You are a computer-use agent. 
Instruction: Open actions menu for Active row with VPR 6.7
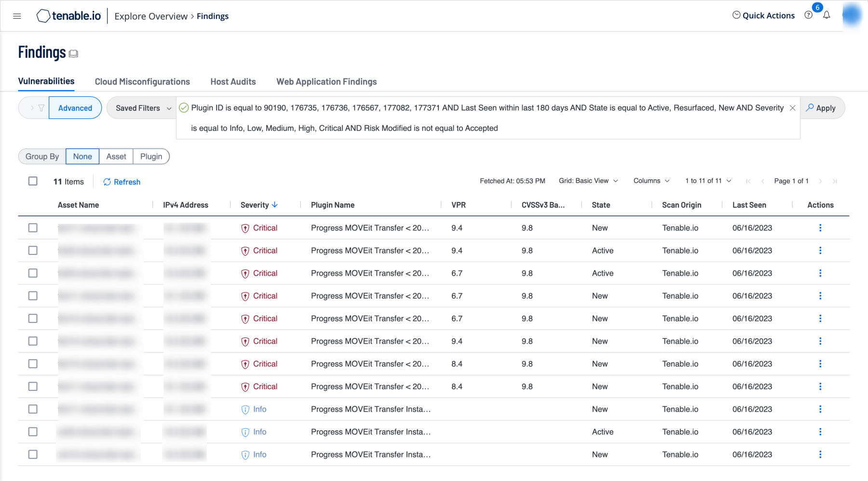click(820, 273)
